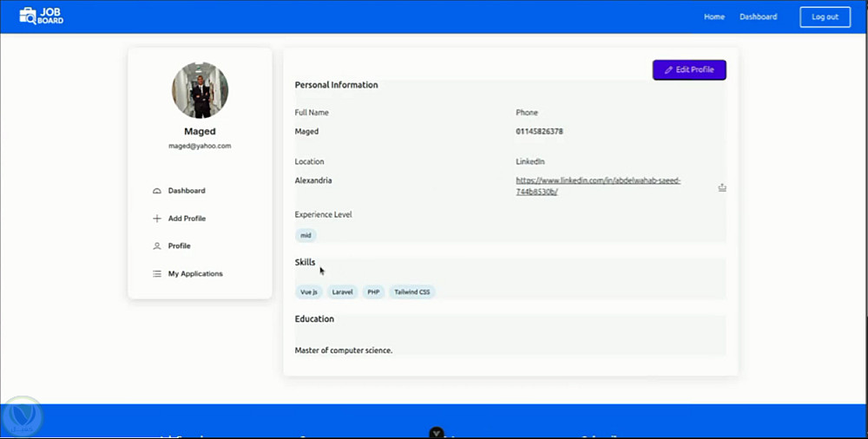Click the Vue js skill tag
The image size is (868, 439).
(309, 292)
